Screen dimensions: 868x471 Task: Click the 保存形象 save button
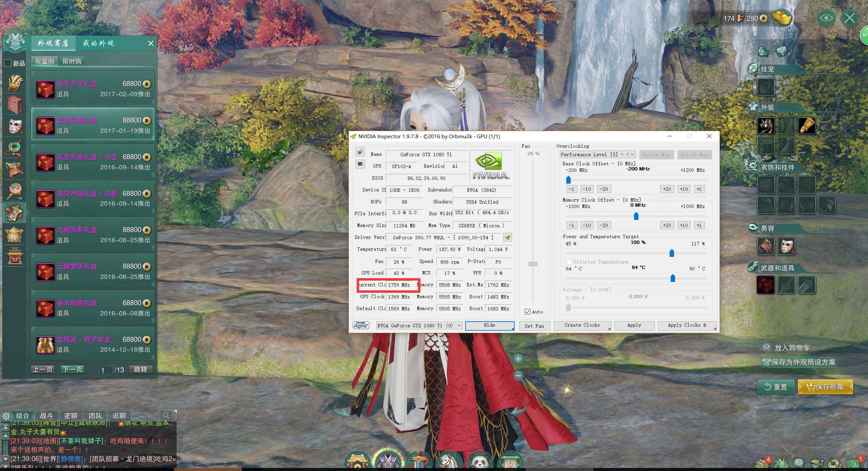pyautogui.click(x=825, y=387)
